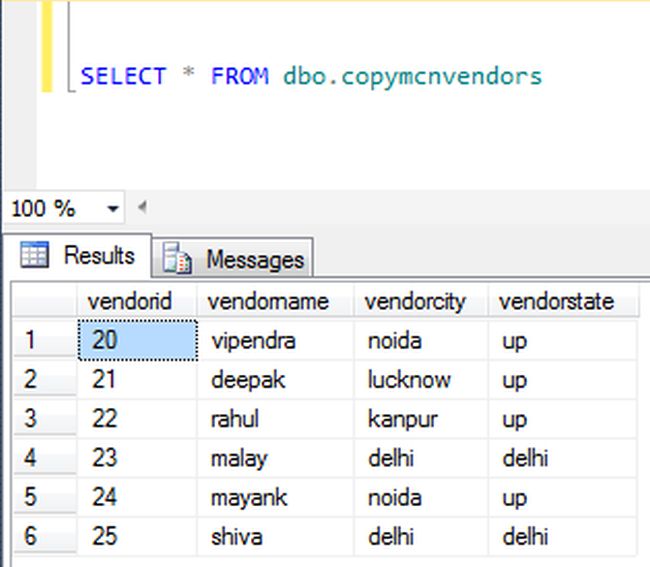The height and width of the screenshot is (567, 650).
Task: Click the up cell in mayank's row
Action: [563, 497]
